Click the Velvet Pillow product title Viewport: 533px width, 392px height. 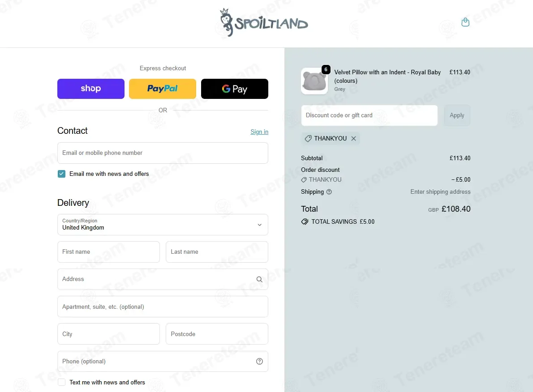click(387, 77)
